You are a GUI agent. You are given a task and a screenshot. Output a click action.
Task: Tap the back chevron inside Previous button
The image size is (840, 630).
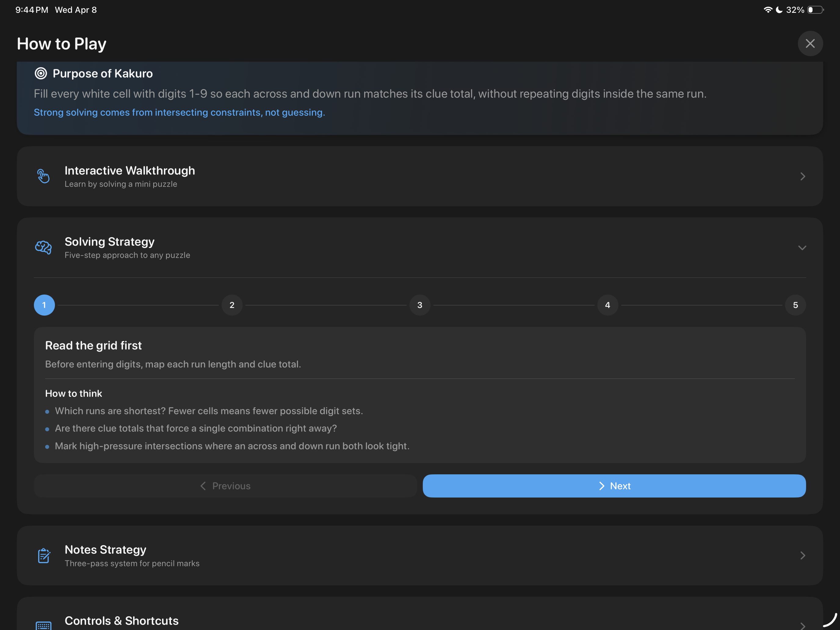tap(203, 486)
